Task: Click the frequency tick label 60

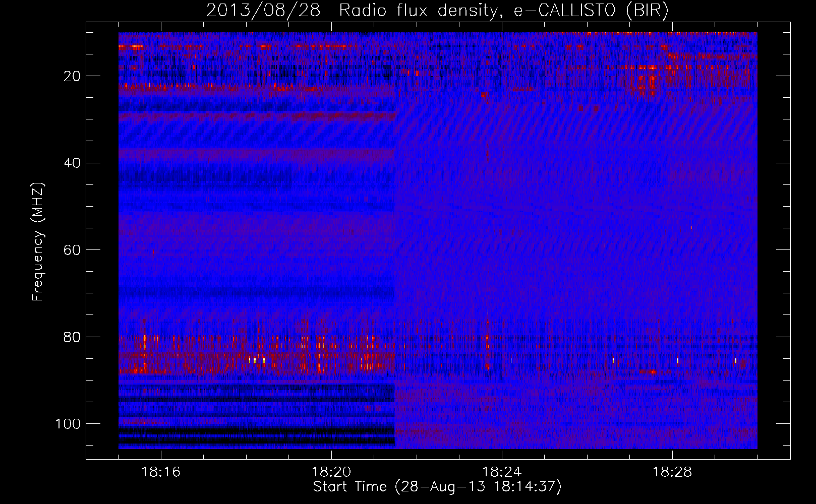Action: (72, 250)
